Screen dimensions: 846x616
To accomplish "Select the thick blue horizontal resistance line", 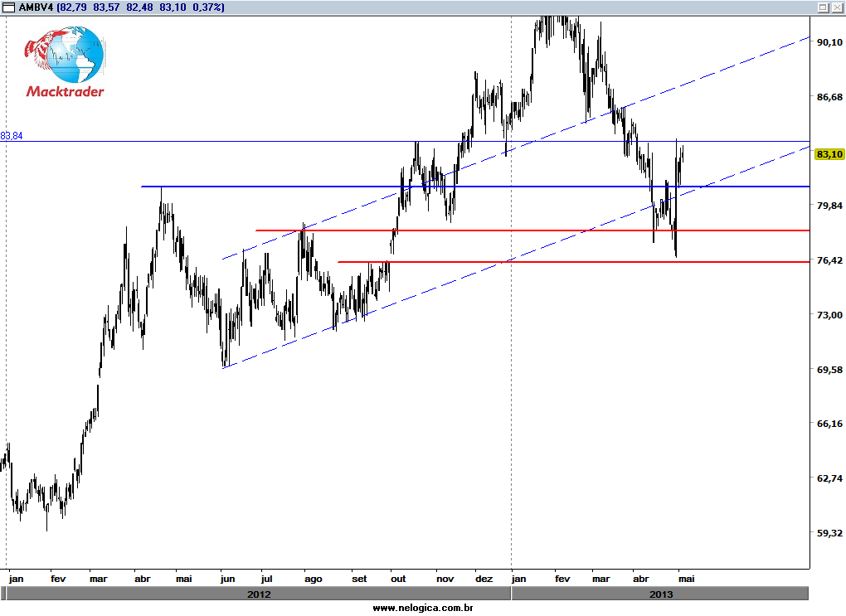I will pyautogui.click(x=475, y=187).
